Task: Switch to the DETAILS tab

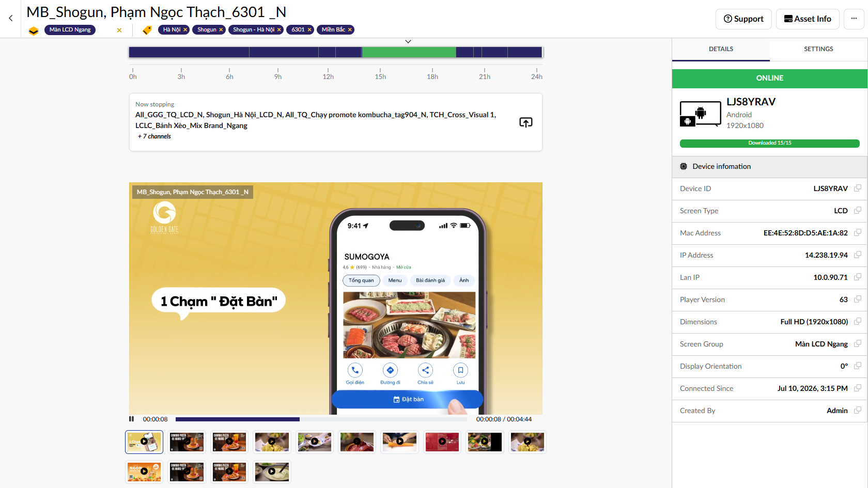Action: [x=721, y=49]
